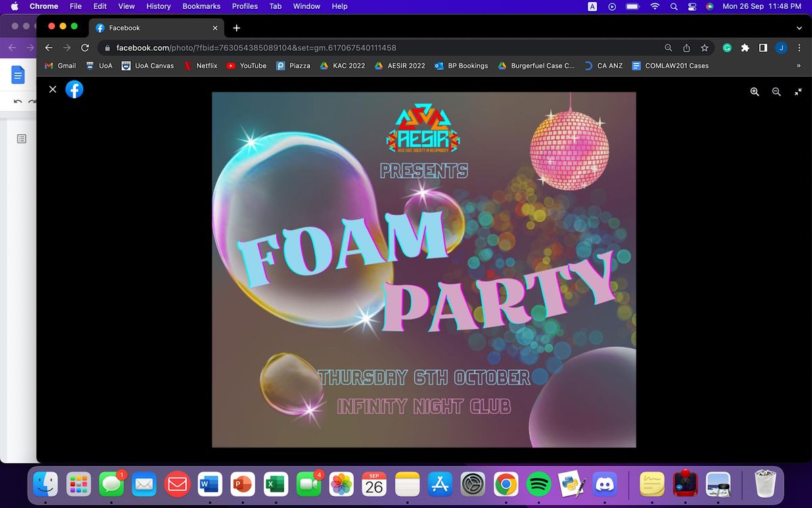The width and height of the screenshot is (812, 508).
Task: Open the tab search dropdown arrow
Action: [x=799, y=28]
